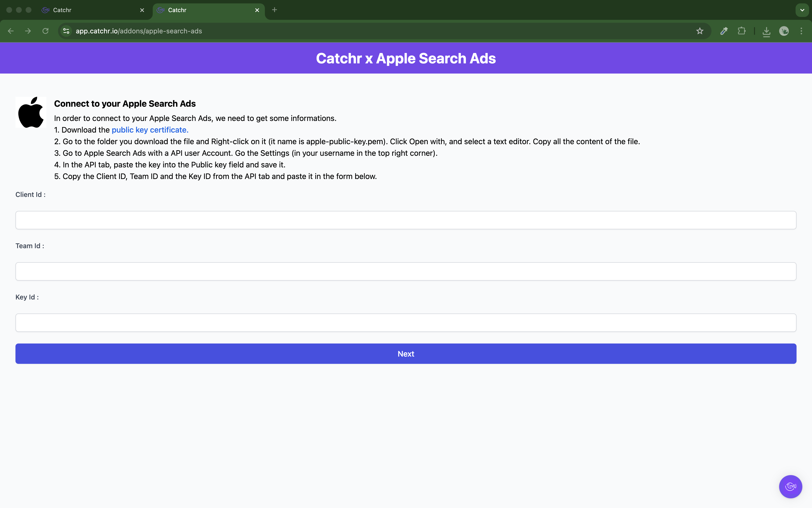Click the 'Catchr x Apple Search Ads' title

pos(406,58)
